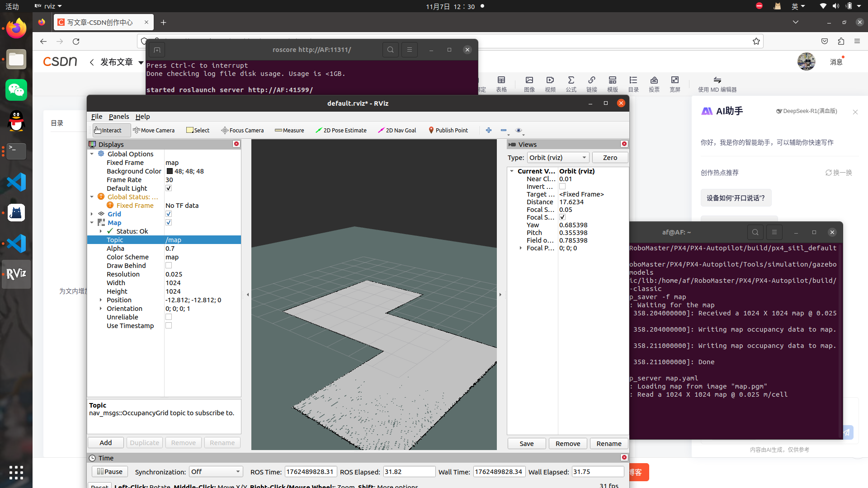Disable the Grid display checkbox
This screenshot has width=868, height=488.
pyautogui.click(x=169, y=214)
